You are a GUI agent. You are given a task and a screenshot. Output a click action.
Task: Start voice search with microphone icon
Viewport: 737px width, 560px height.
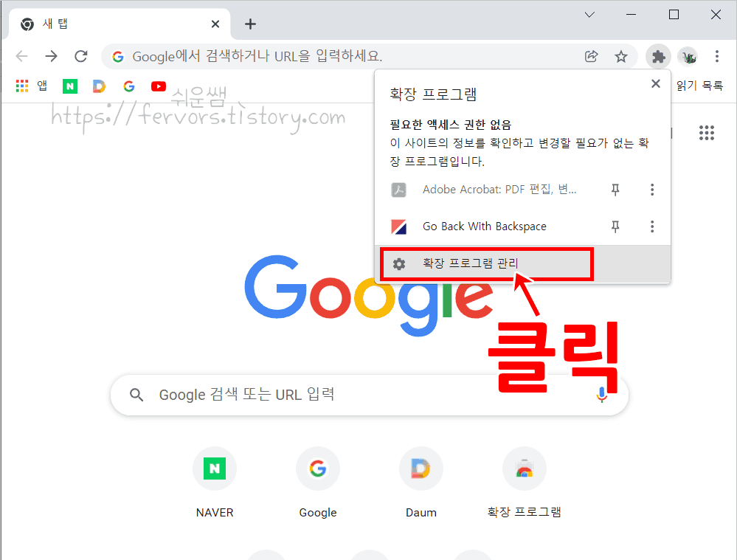tap(602, 395)
